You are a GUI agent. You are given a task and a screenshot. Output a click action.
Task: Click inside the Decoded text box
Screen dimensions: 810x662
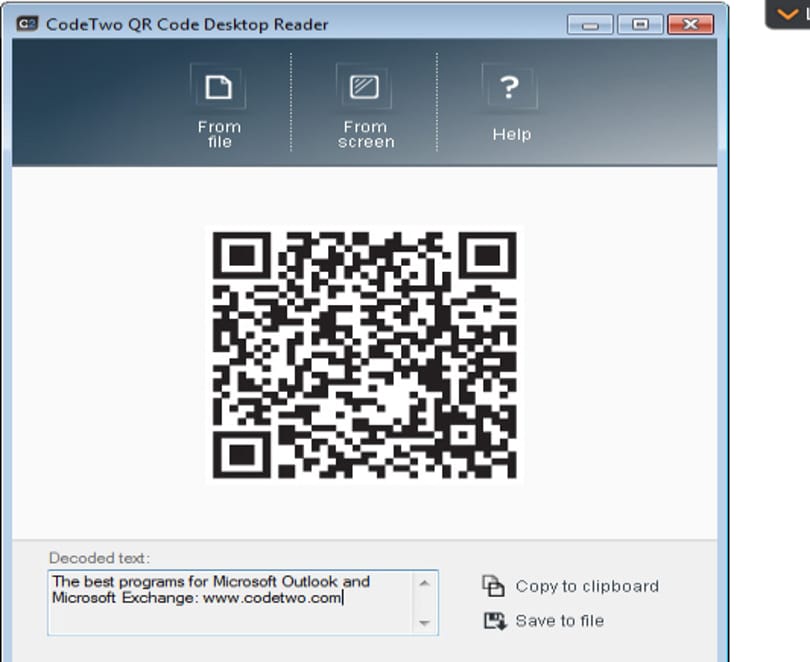243,603
